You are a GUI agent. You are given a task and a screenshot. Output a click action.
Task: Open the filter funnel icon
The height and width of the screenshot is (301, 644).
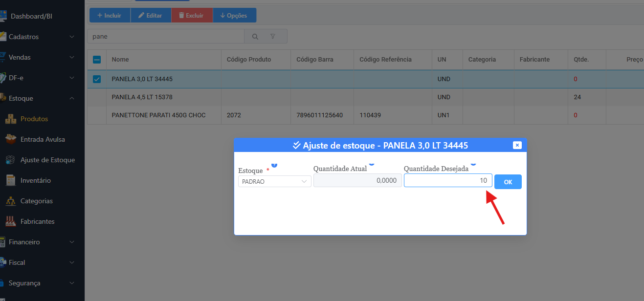click(273, 37)
